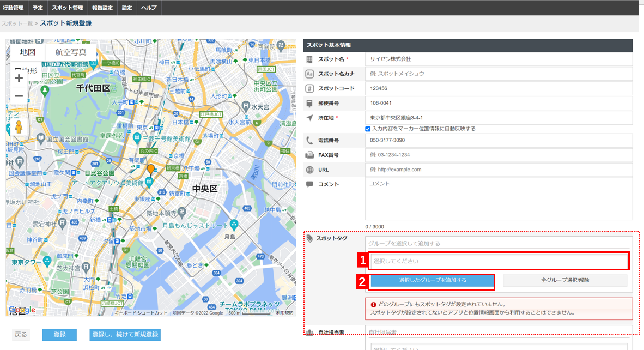Click the people icon beside 自社担当者
Screen dimensions: 644x350
point(309,333)
